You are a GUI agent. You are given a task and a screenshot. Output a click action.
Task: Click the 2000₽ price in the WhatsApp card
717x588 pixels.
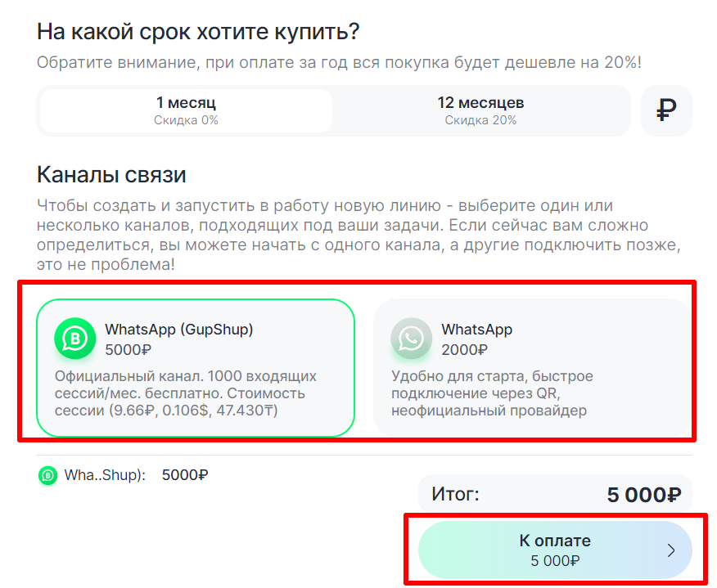coord(465,350)
